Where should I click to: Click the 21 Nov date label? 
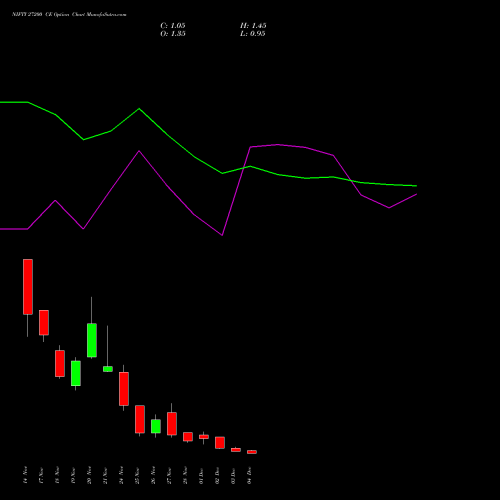click(x=106, y=475)
